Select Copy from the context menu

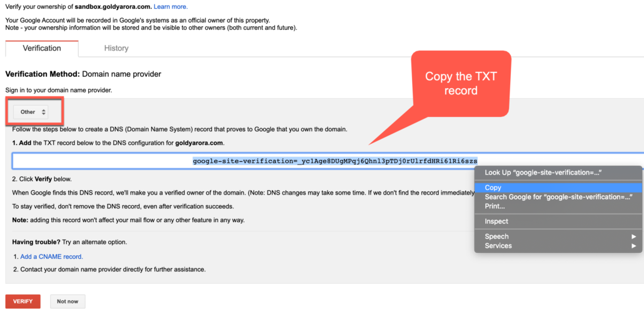pos(558,188)
